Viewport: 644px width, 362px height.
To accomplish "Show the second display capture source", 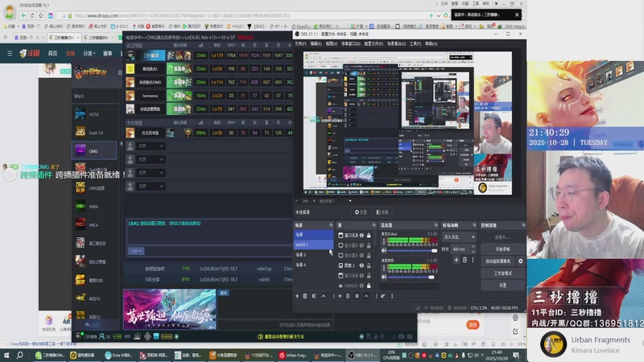I will pos(361,245).
